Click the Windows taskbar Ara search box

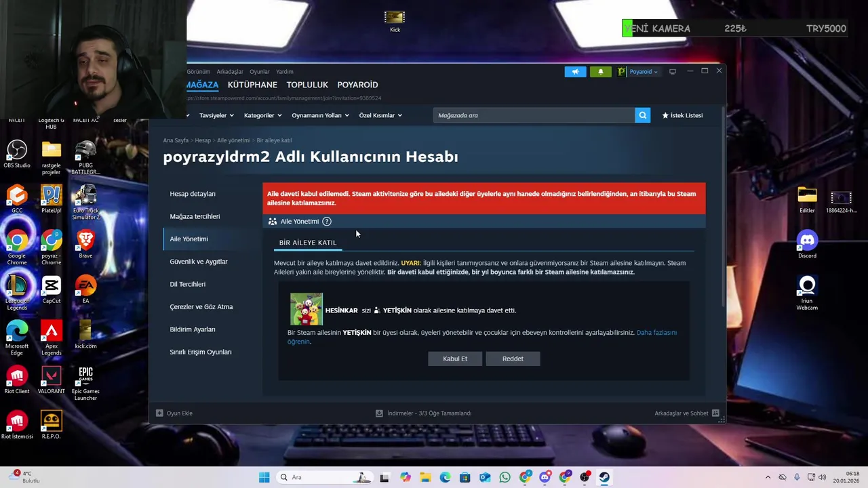click(325, 477)
